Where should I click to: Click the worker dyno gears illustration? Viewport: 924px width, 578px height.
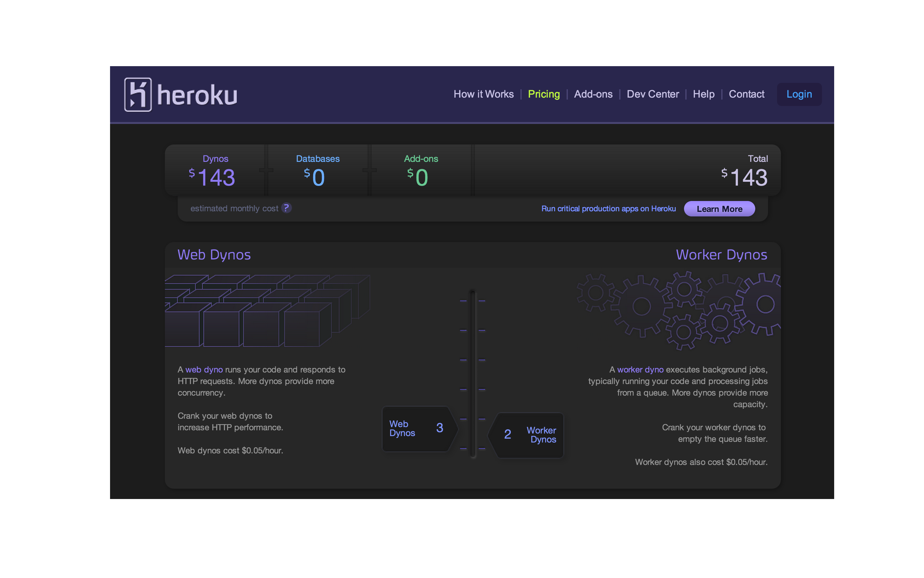pos(679,311)
